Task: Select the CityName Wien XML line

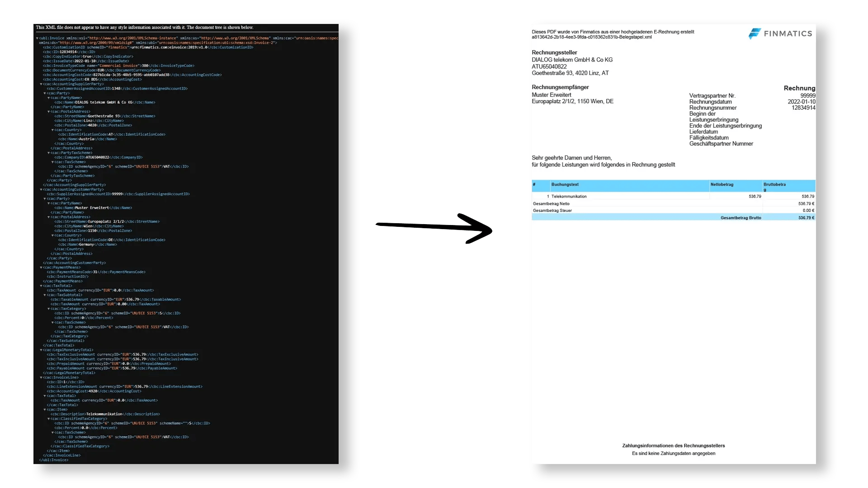Action: 89,226
